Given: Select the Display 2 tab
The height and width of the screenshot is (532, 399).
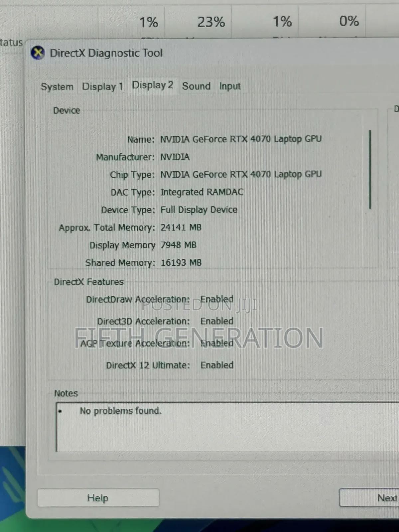Looking at the screenshot, I should [153, 85].
